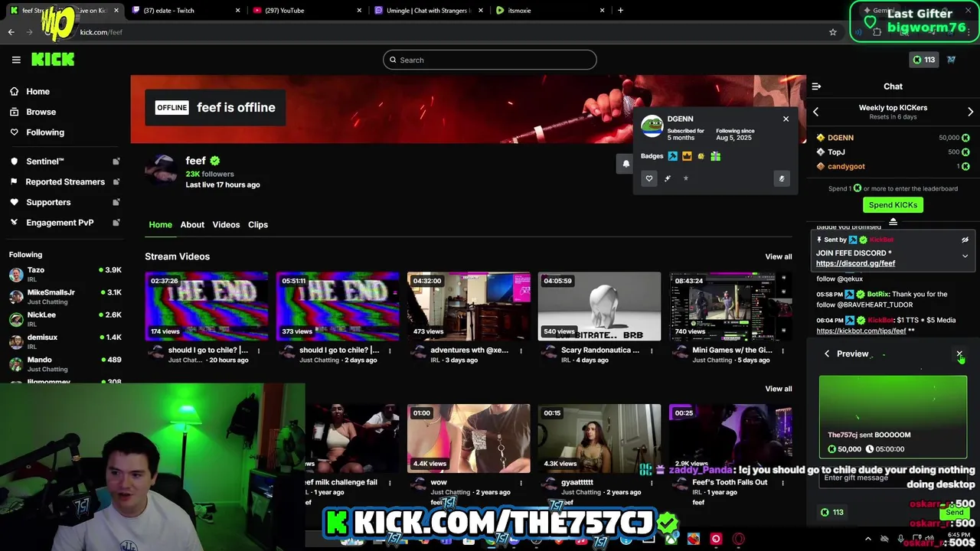Screen dimensions: 980x551
Task: Click DGENN in weekly top KICKers
Action: pyautogui.click(x=841, y=138)
